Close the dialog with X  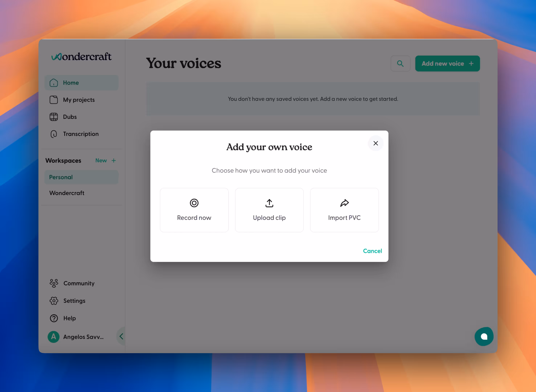pyautogui.click(x=375, y=143)
